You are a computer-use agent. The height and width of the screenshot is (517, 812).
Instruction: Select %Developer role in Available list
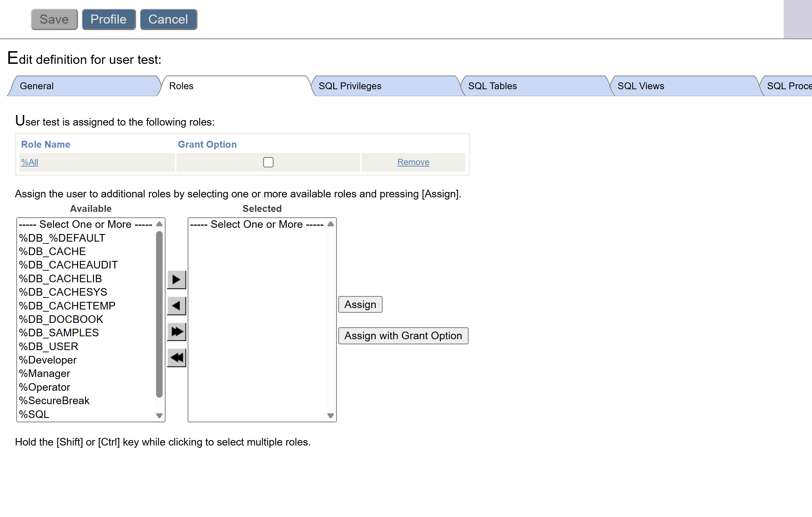click(x=48, y=360)
